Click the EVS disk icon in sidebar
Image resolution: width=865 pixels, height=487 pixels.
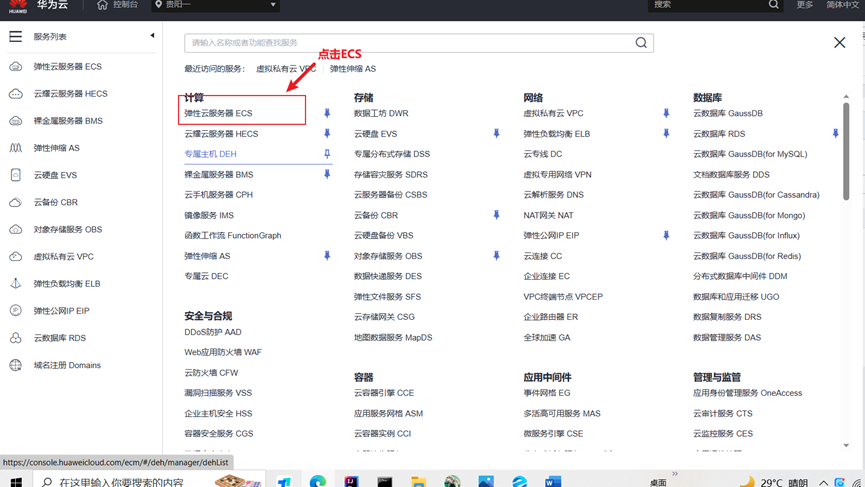click(15, 175)
